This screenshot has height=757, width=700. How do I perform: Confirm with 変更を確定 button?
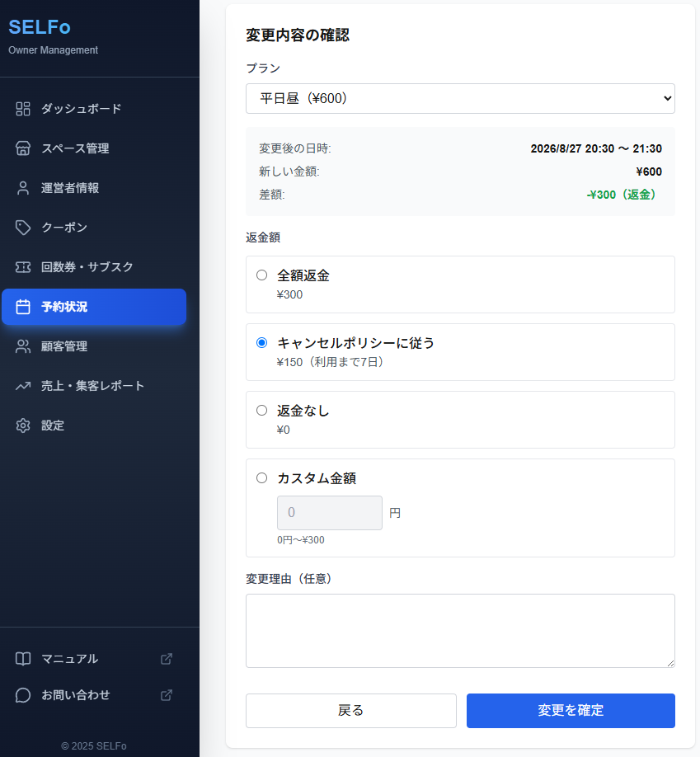[571, 711]
